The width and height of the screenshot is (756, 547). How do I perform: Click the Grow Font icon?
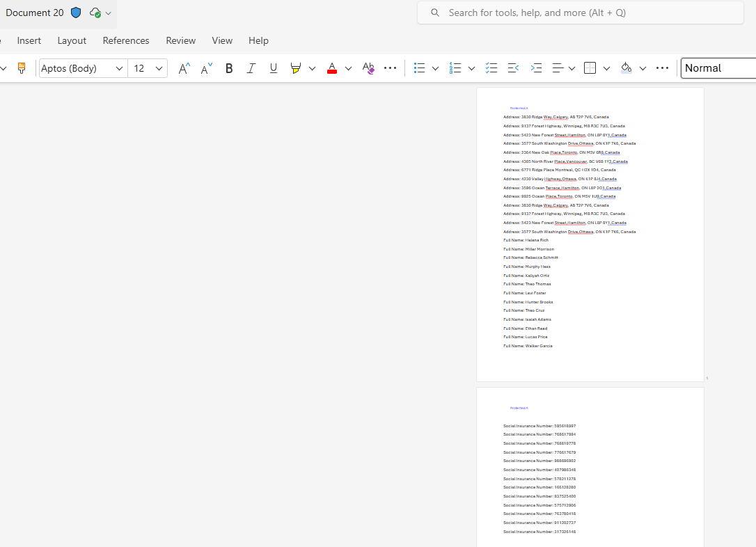pyautogui.click(x=183, y=68)
